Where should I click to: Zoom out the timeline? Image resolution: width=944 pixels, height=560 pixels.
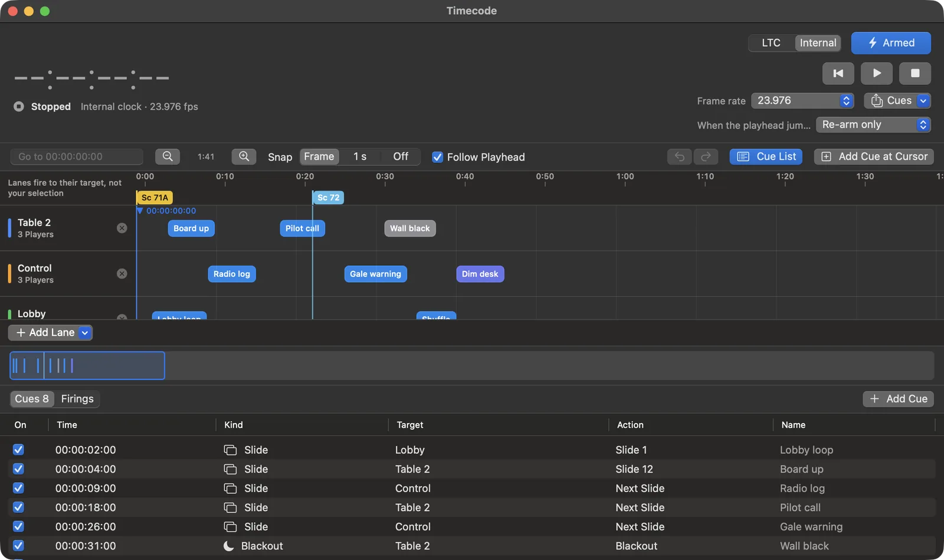168,156
